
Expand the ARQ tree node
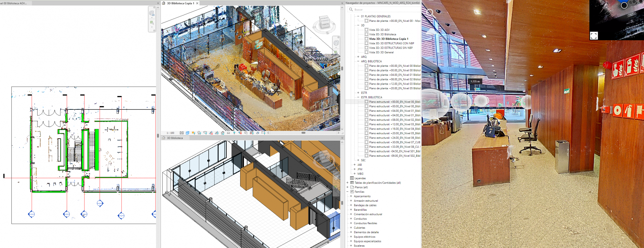[x=358, y=57]
